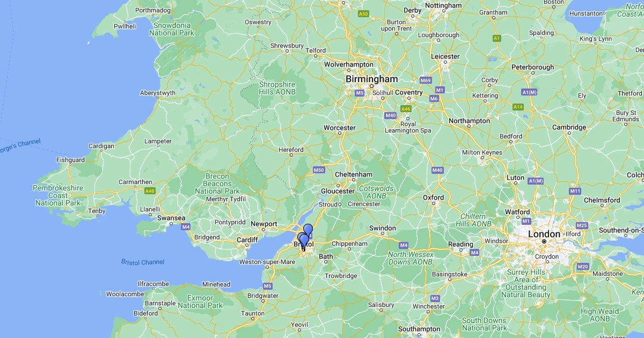644x338 pixels.
Task: Click the Cardiff city label
Action: (x=247, y=240)
